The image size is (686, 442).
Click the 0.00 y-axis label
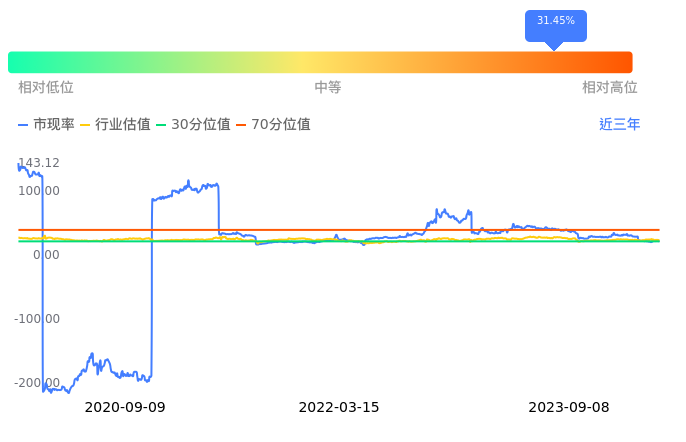[46, 255]
